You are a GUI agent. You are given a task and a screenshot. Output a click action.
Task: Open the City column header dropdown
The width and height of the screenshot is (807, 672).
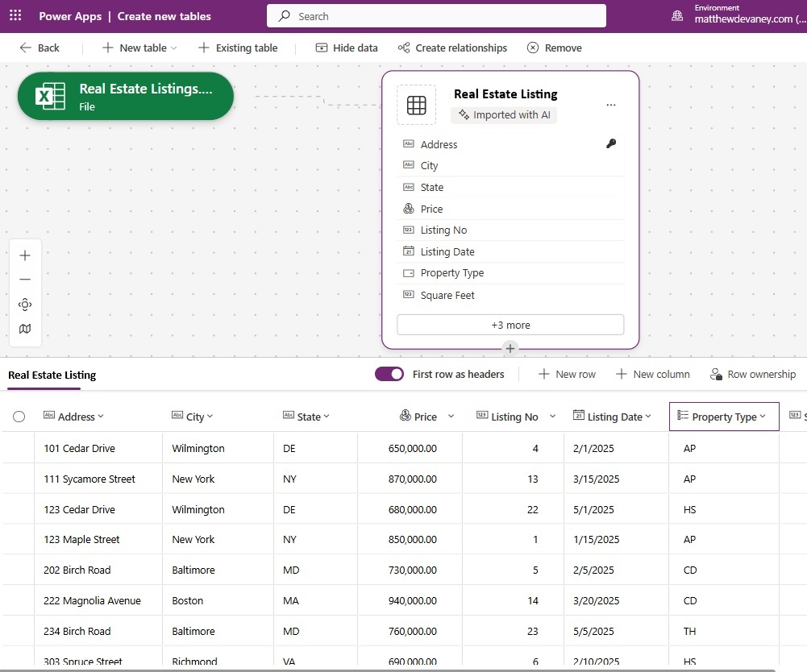tap(210, 417)
